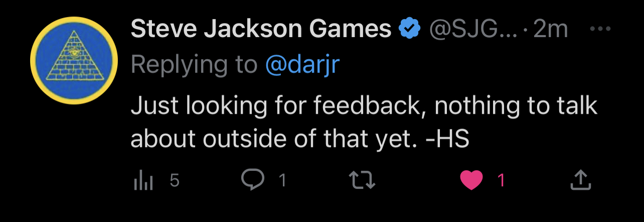Click the Steve Jackson Games display name

click(261, 29)
